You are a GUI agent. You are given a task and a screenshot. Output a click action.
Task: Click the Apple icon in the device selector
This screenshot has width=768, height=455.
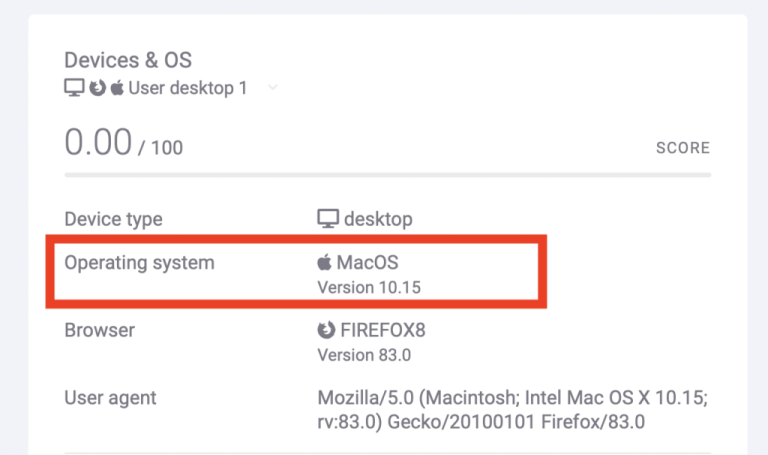(117, 88)
